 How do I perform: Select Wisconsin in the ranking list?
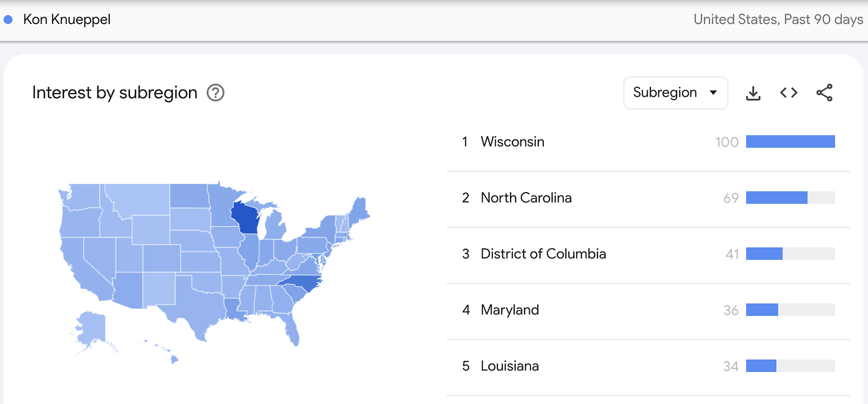[512, 142]
